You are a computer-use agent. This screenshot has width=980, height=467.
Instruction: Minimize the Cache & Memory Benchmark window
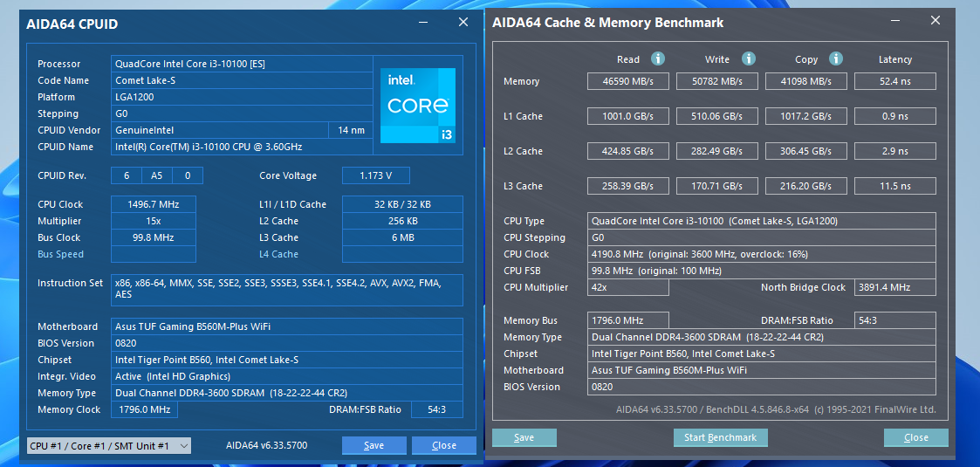(896, 21)
